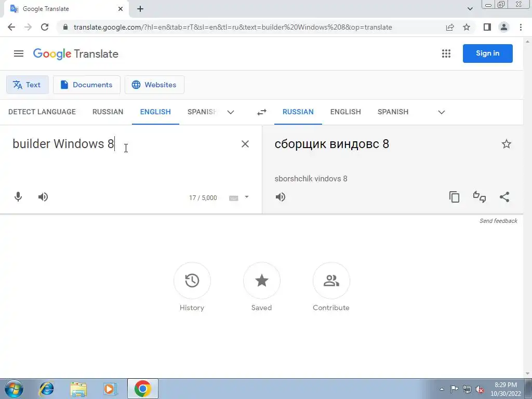This screenshot has width=532, height=399.
Task: Toggle the virtual keyboard input tool
Action: tap(233, 198)
